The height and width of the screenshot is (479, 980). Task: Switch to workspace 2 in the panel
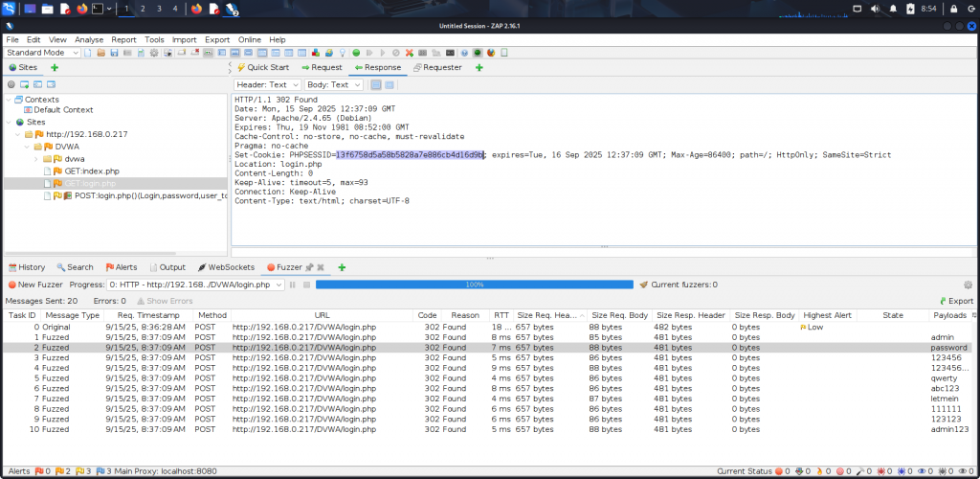click(143, 9)
